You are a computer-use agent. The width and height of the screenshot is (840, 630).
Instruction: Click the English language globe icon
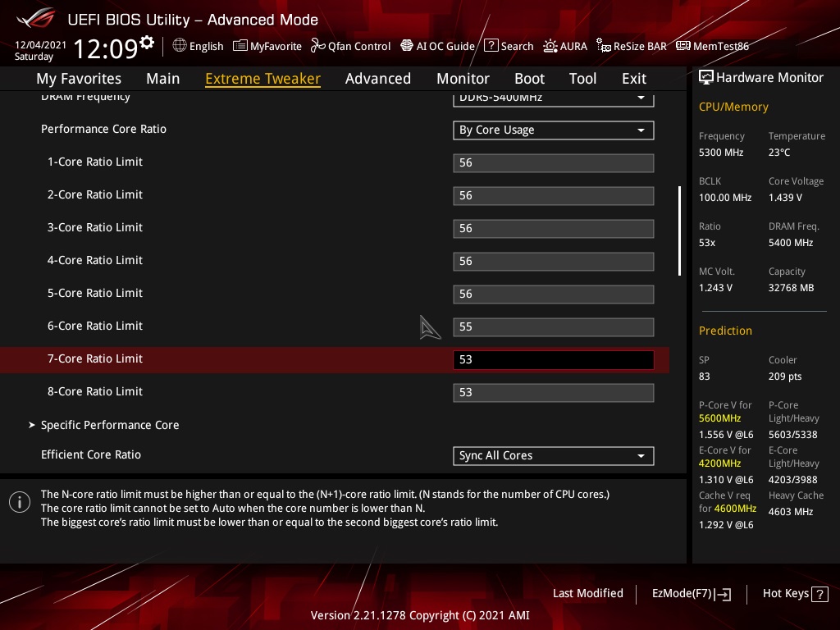180,46
